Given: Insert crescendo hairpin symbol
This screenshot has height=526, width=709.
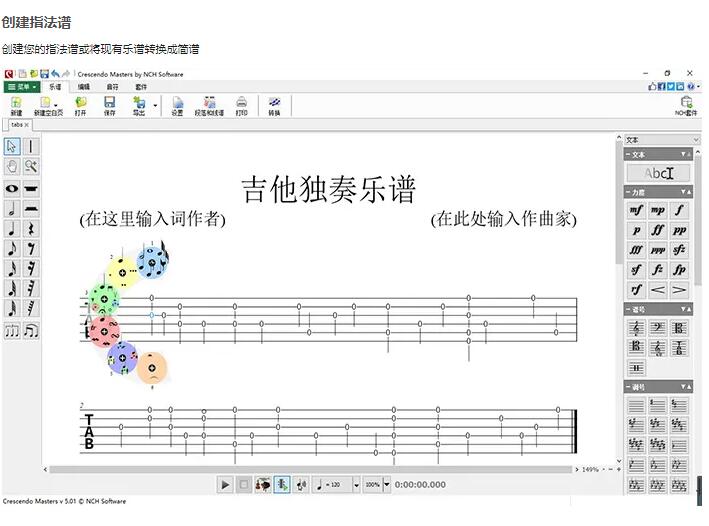Looking at the screenshot, I should coord(657,289).
